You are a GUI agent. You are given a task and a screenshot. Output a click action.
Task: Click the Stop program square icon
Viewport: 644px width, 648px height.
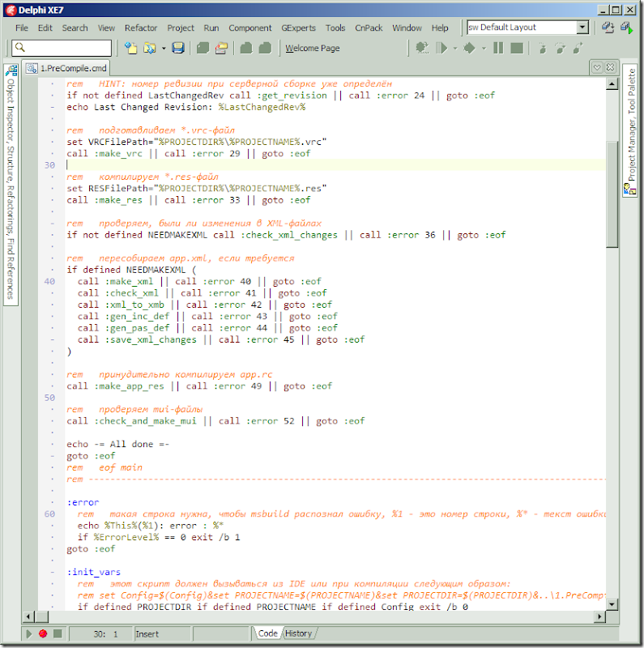click(517, 49)
